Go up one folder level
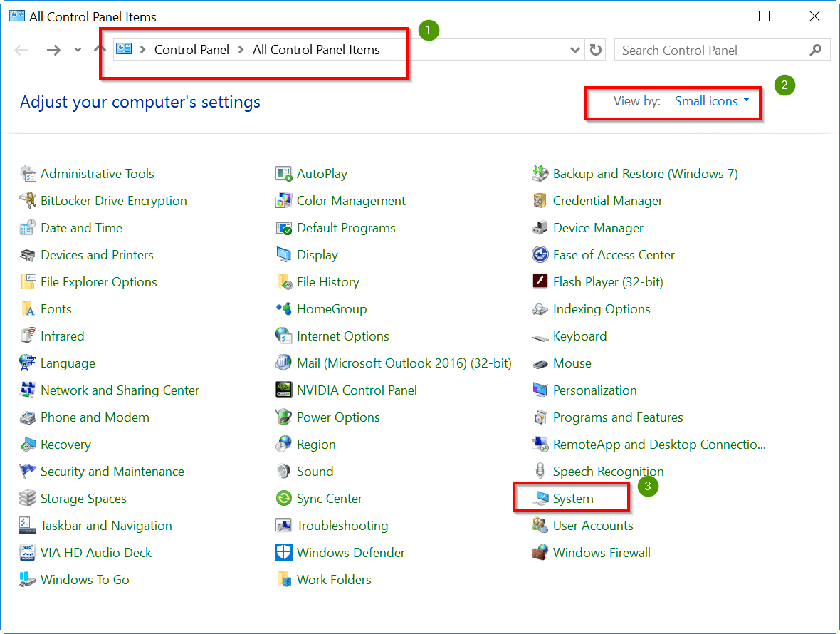Image resolution: width=840 pixels, height=634 pixels. coord(98,50)
